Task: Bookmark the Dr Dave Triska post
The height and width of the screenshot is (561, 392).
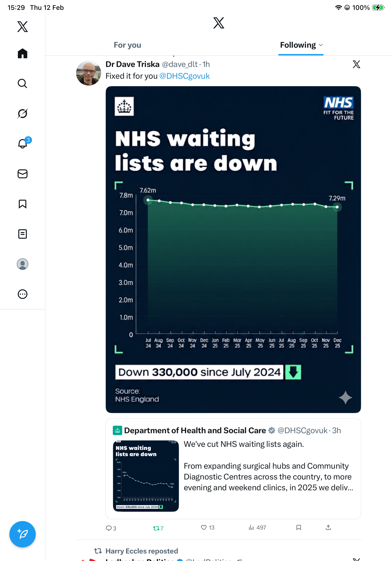Action: coord(298,528)
